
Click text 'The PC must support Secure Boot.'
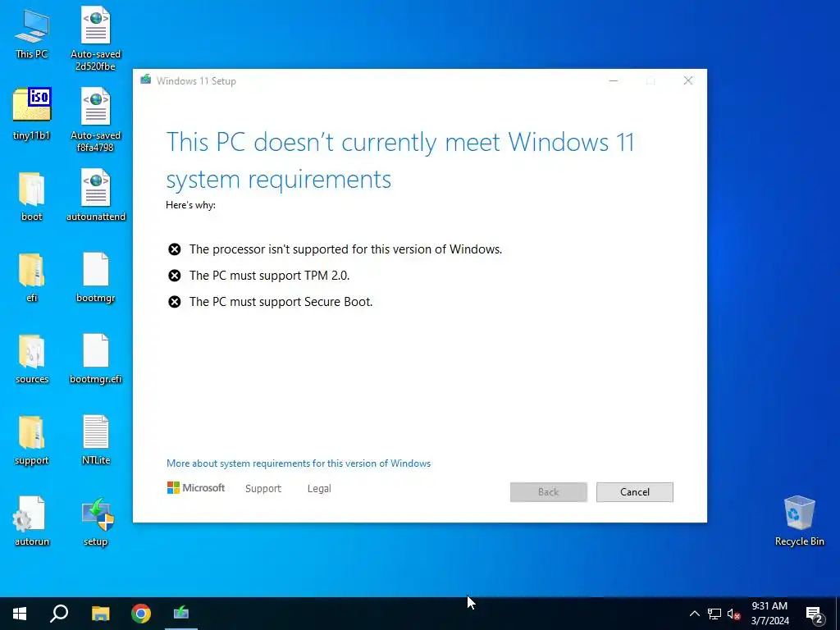[281, 302]
